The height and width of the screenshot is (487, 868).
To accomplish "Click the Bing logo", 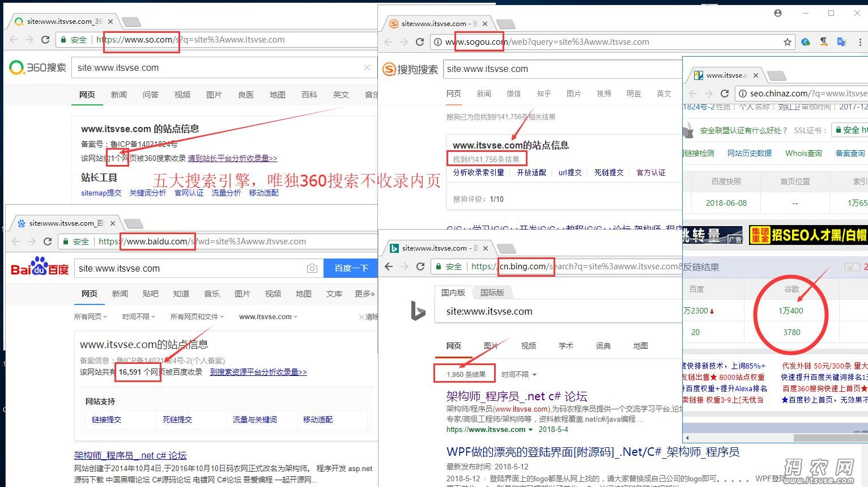I will [418, 311].
